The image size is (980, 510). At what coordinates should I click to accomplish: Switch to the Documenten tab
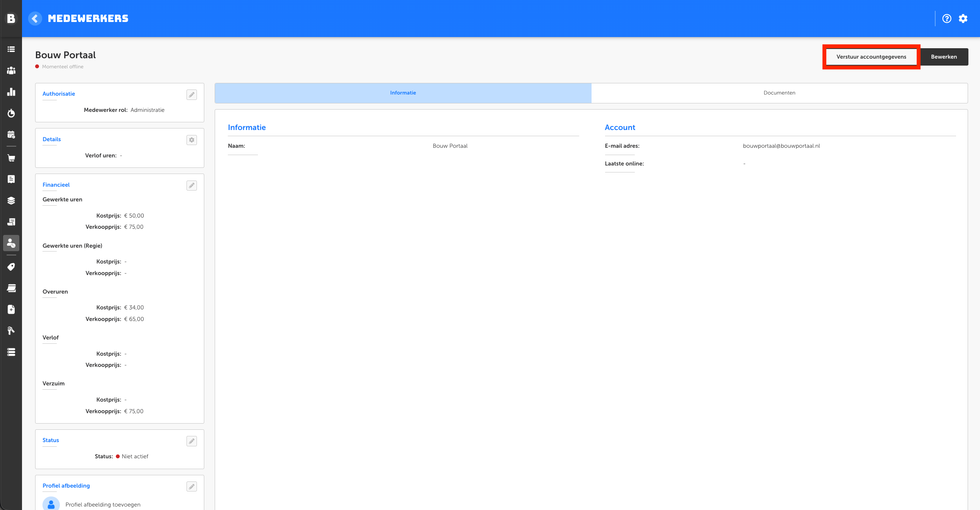[x=779, y=93]
